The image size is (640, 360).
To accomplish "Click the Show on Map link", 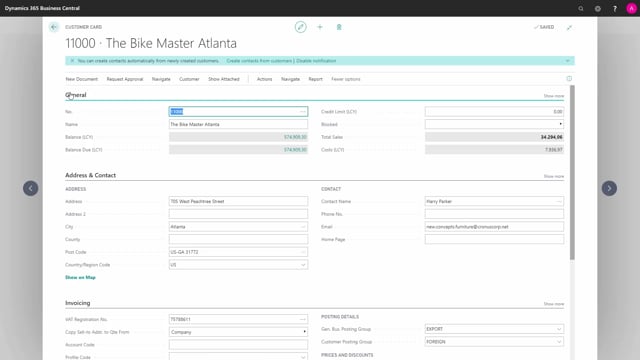I will [80, 278].
